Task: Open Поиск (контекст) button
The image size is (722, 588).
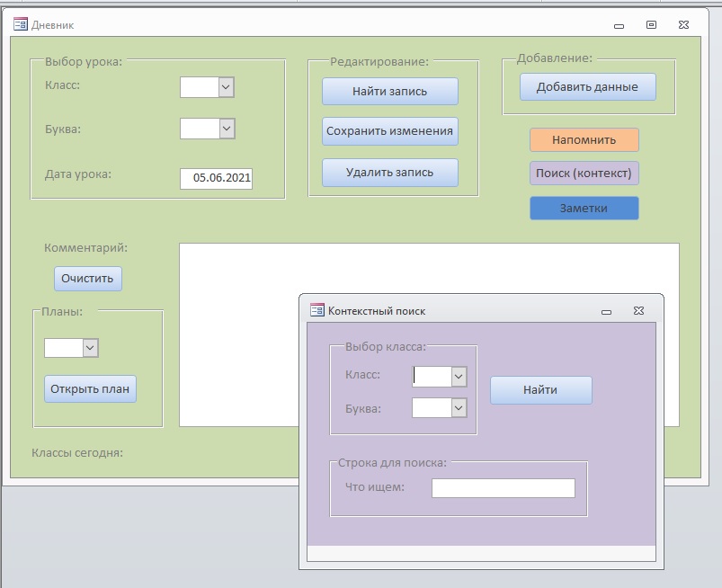Action: point(584,174)
